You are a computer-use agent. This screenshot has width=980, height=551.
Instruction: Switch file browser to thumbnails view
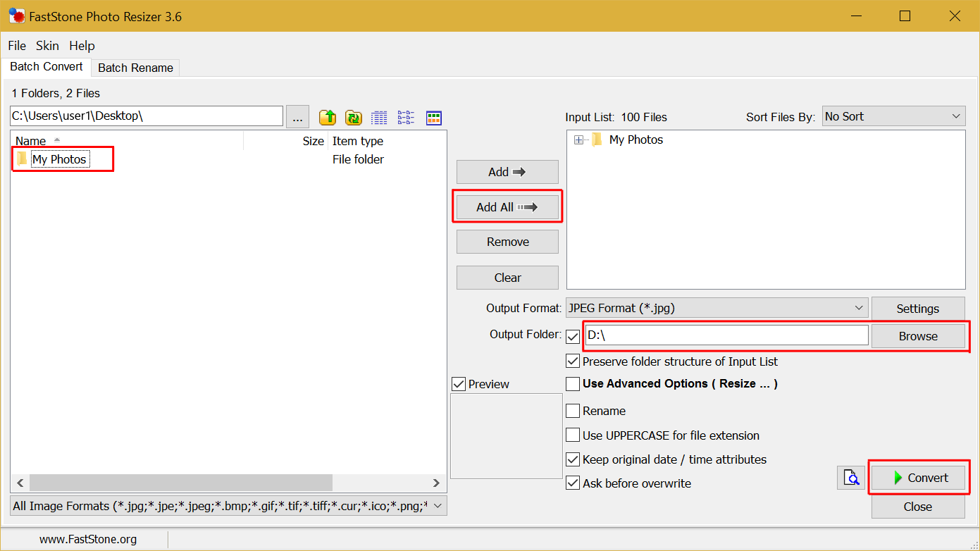tap(434, 117)
